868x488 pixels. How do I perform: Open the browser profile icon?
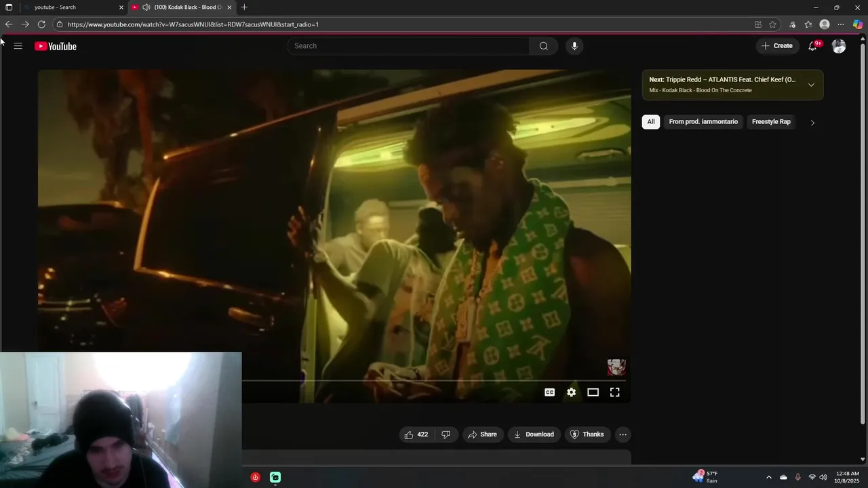coord(825,24)
